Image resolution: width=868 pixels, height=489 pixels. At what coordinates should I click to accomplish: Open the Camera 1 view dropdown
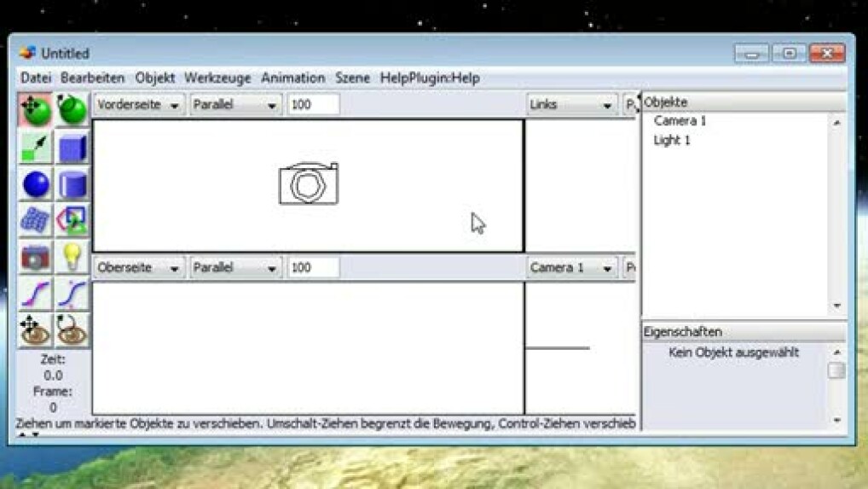[571, 268]
